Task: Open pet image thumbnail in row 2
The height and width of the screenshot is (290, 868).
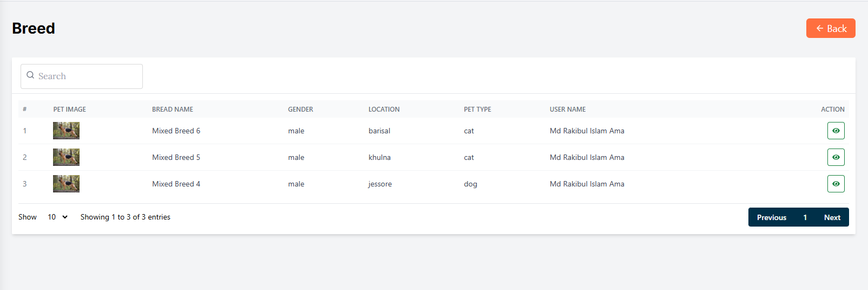Action: [x=66, y=157]
